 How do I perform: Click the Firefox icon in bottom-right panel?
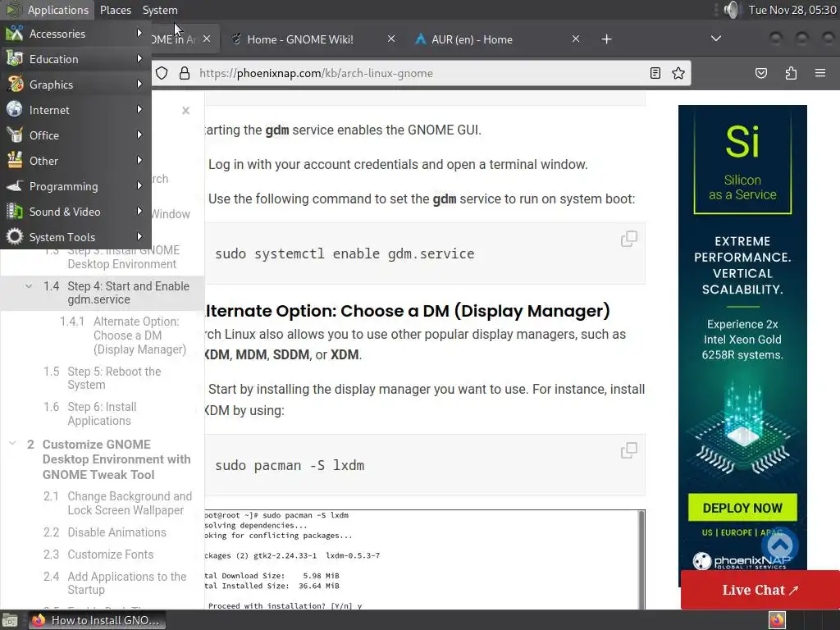click(x=777, y=620)
